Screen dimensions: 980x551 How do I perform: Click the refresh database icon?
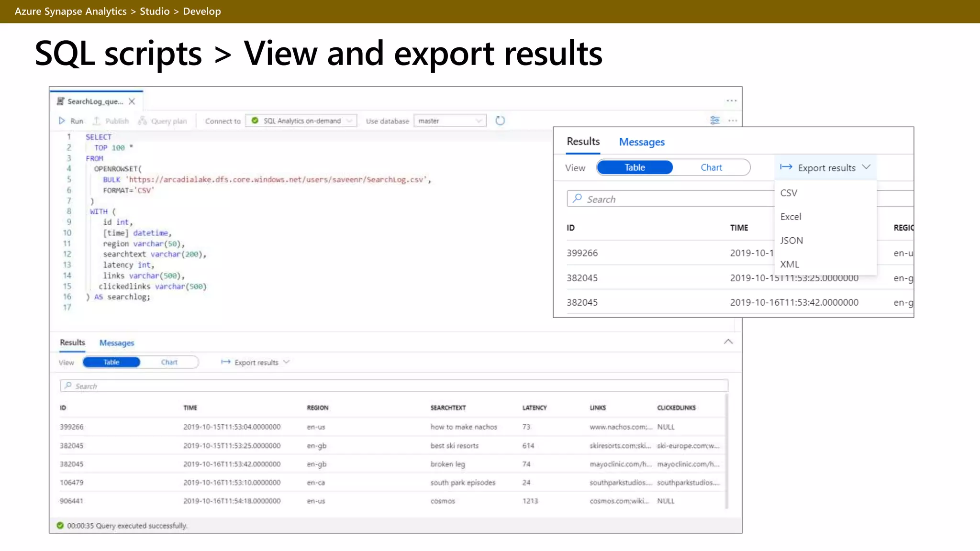coord(500,121)
